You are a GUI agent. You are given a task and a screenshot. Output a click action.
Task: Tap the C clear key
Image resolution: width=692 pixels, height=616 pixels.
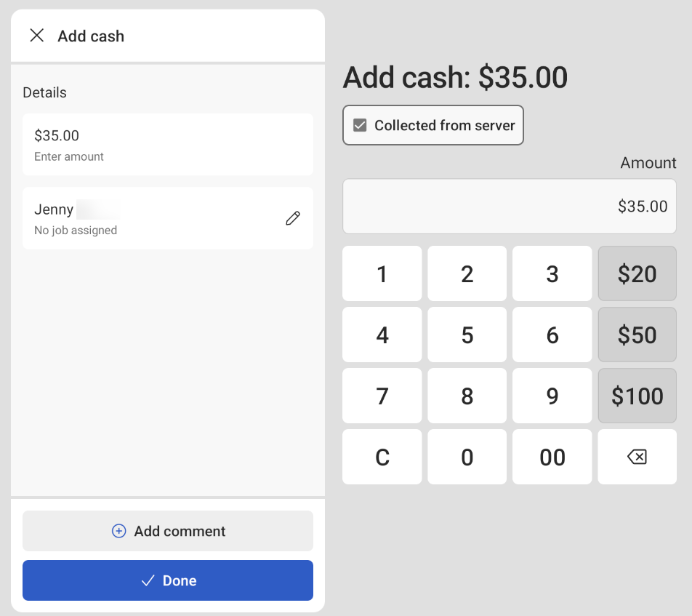coord(382,457)
